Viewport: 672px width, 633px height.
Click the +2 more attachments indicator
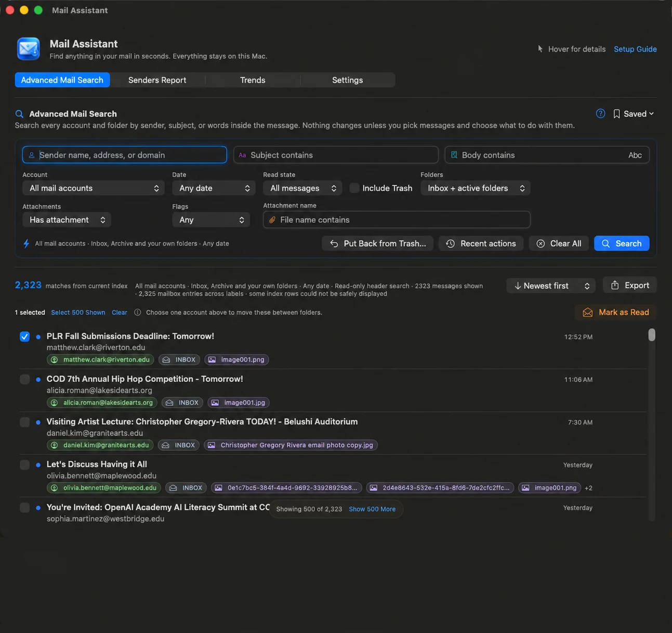coord(588,488)
